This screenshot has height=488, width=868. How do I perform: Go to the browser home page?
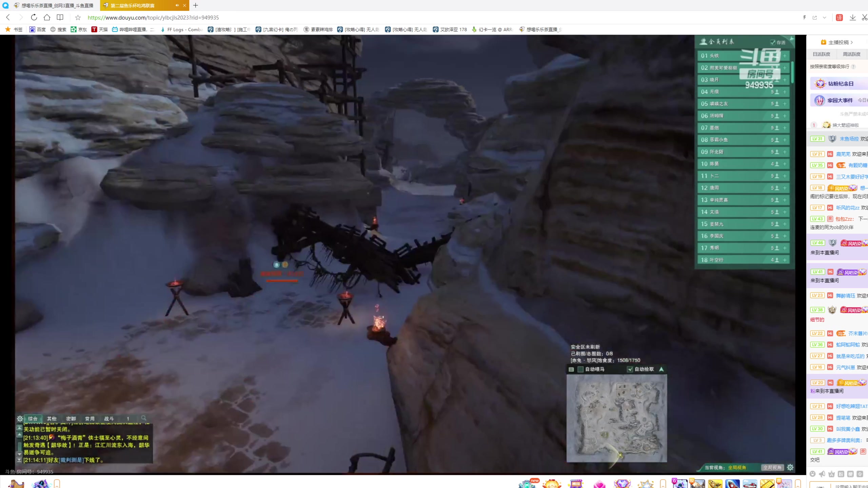[x=47, y=17]
